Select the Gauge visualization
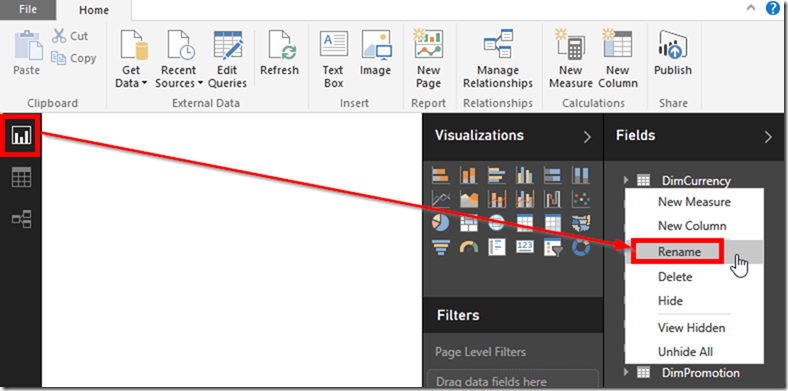 [x=469, y=247]
